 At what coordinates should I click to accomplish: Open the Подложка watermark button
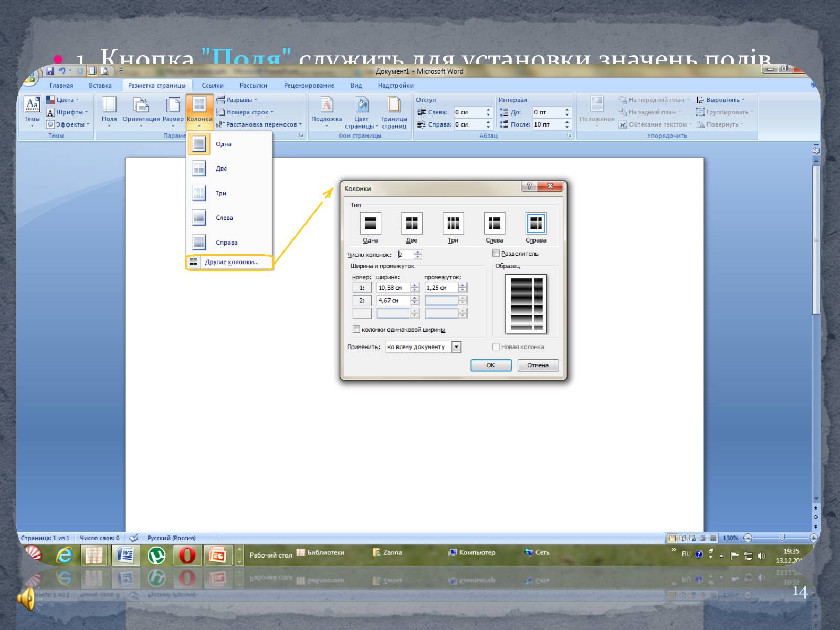pyautogui.click(x=327, y=112)
